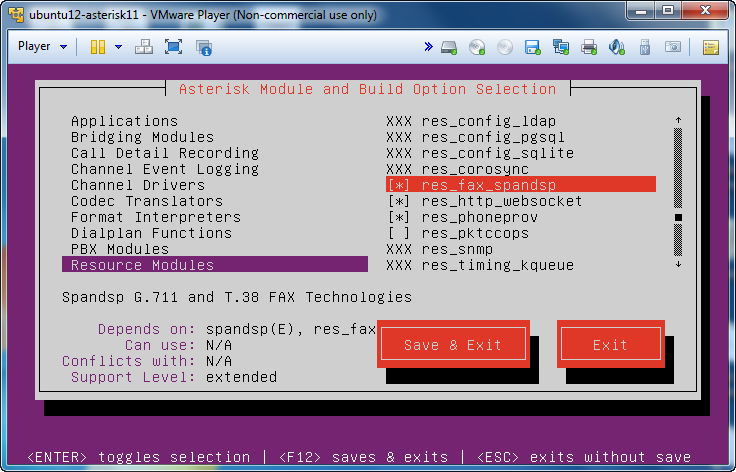Image resolution: width=736 pixels, height=472 pixels.
Task: Select the Codec Translators category
Action: pyautogui.click(x=147, y=201)
